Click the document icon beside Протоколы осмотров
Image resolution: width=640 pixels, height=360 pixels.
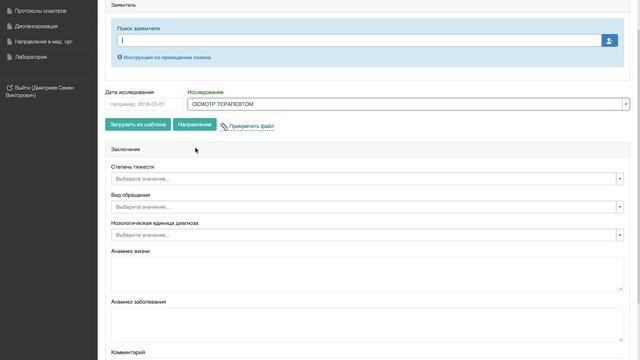click(x=9, y=11)
